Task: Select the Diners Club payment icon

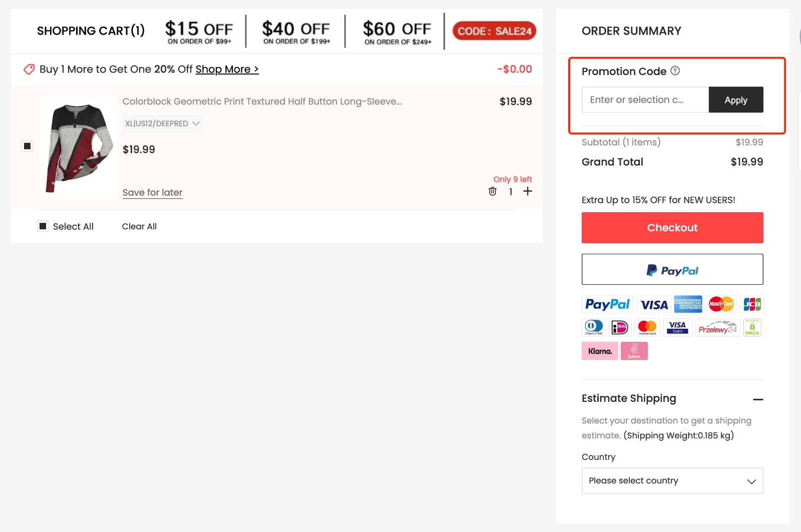Action: (594, 327)
